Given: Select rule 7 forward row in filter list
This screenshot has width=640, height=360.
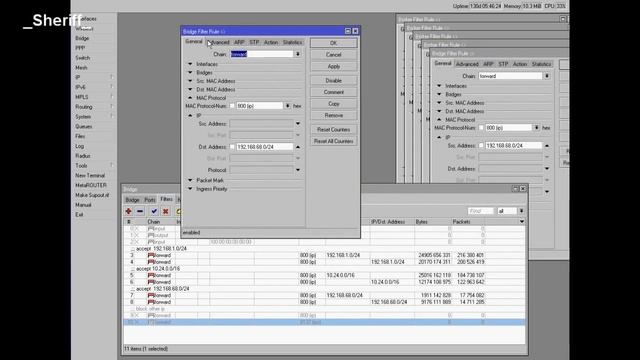Looking at the screenshot, I should click(x=324, y=295).
